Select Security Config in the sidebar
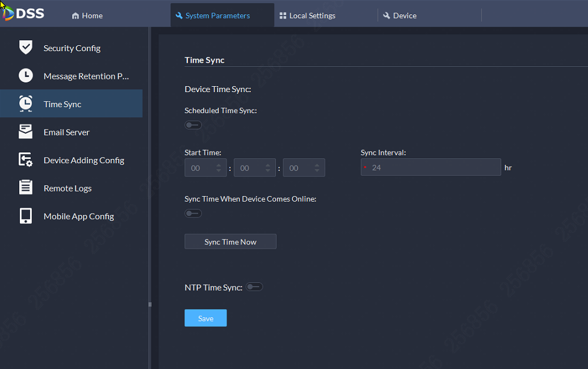The height and width of the screenshot is (369, 588). (x=71, y=48)
